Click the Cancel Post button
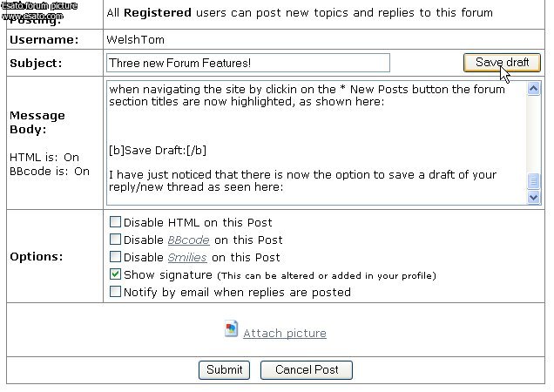Screen dimensions: 554x392 click(307, 369)
